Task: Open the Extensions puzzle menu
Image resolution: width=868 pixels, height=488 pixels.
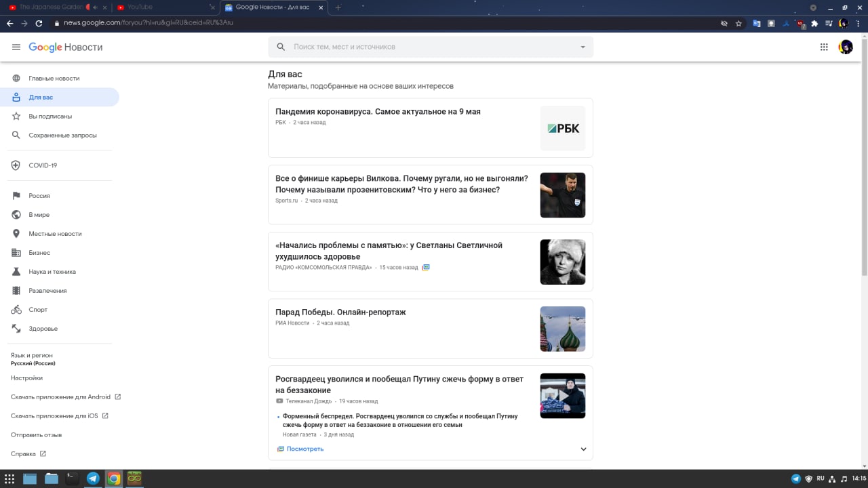Action: click(x=814, y=23)
